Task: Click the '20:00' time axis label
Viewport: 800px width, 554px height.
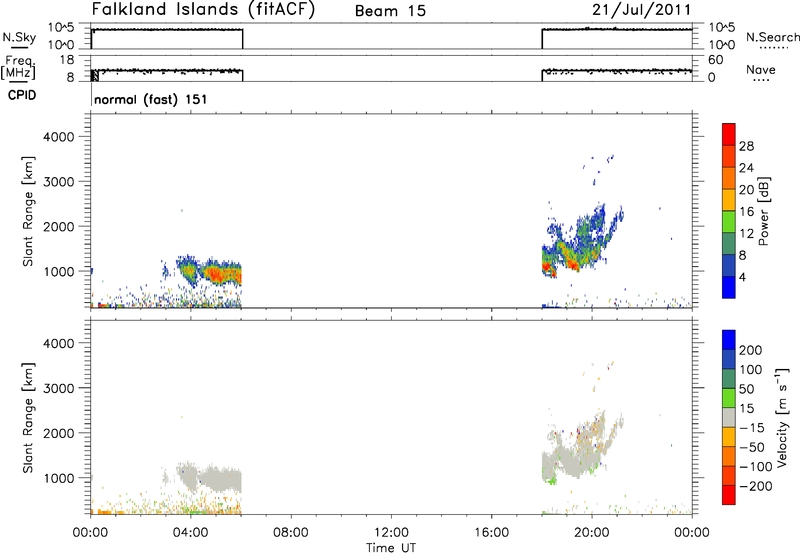Action: (592, 533)
